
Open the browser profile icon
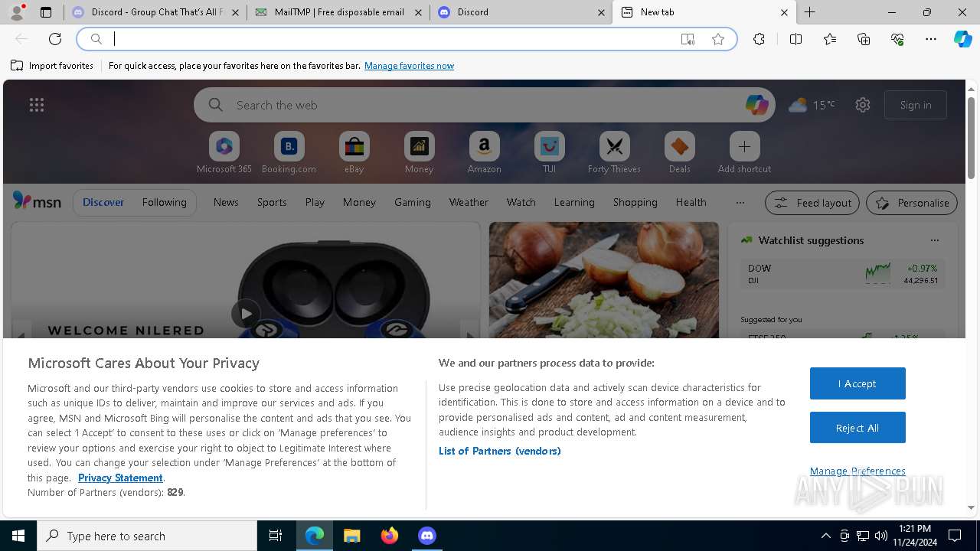tap(17, 12)
